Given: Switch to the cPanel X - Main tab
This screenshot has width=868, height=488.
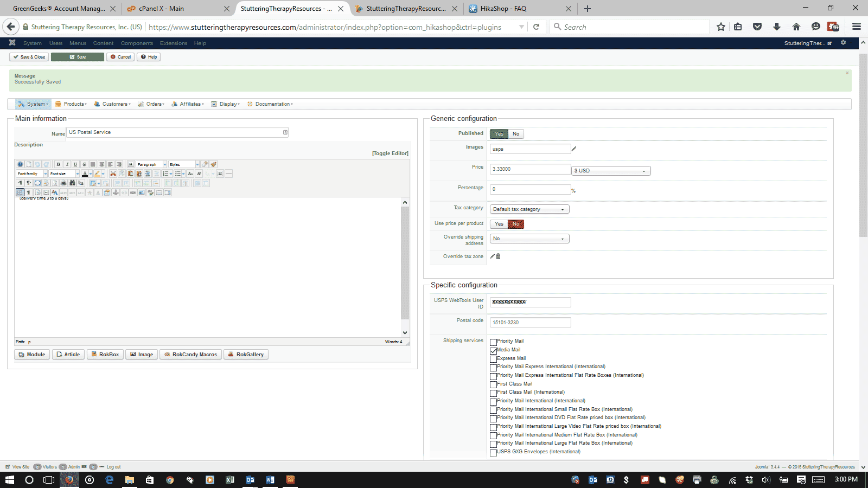Looking at the screenshot, I should point(178,9).
